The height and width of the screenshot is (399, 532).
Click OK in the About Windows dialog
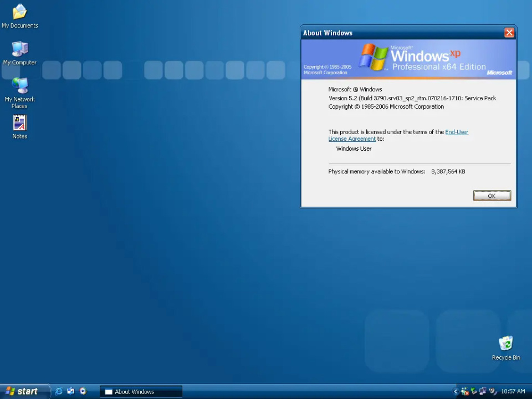[x=492, y=196]
